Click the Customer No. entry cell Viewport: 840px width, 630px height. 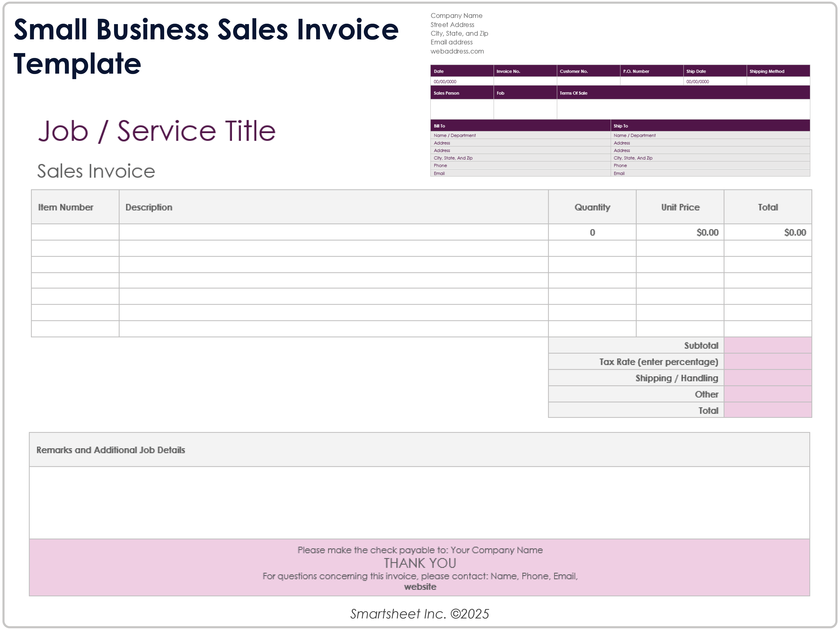pyautogui.click(x=589, y=81)
